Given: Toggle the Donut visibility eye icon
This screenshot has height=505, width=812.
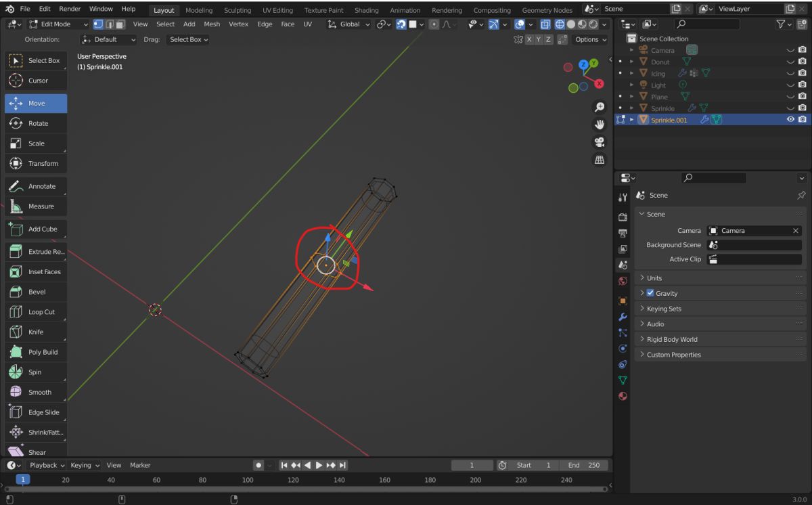Looking at the screenshot, I should point(790,62).
